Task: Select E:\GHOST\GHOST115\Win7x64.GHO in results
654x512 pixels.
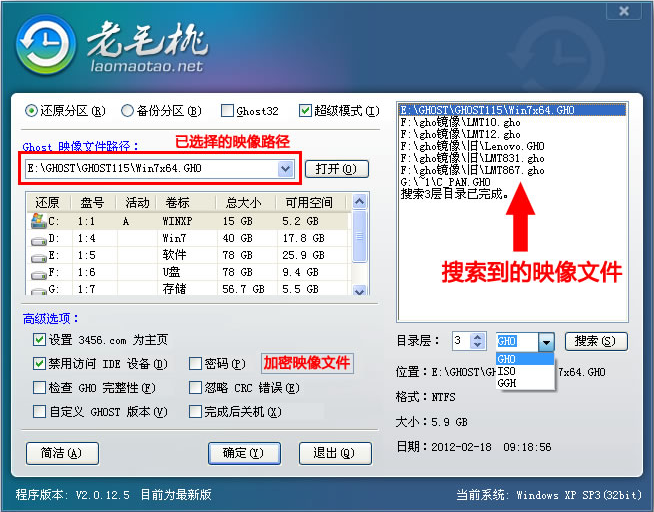Action: coord(512,110)
